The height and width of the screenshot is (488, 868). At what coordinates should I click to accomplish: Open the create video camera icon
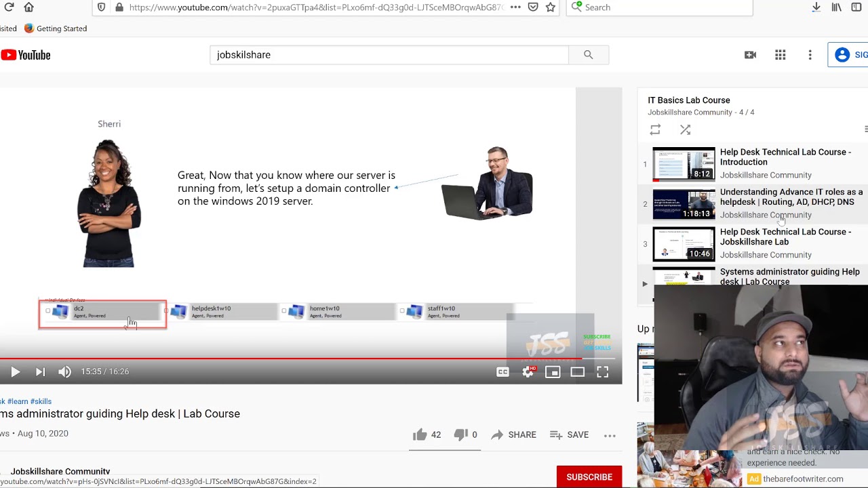click(750, 55)
